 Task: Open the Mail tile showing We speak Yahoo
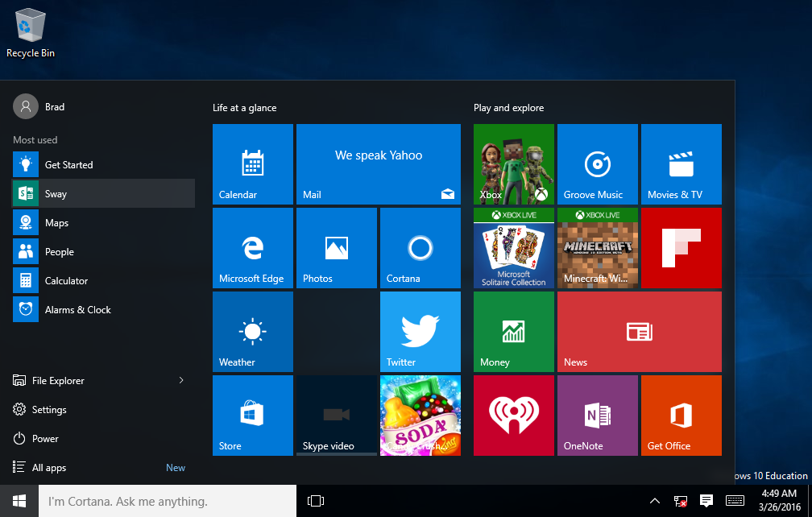pyautogui.click(x=379, y=164)
